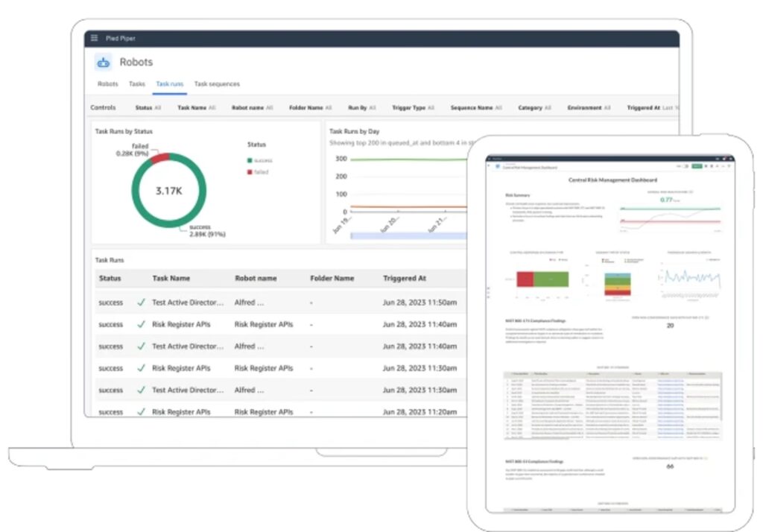Click the green check icon in first task row
Screen dimensions: 763x532
[141, 303]
